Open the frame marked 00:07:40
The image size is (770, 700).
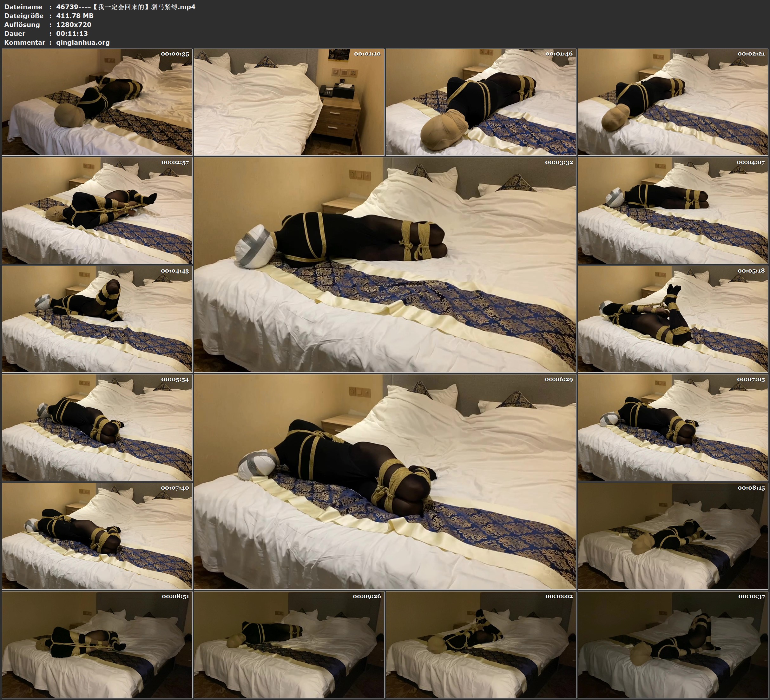tap(97, 536)
